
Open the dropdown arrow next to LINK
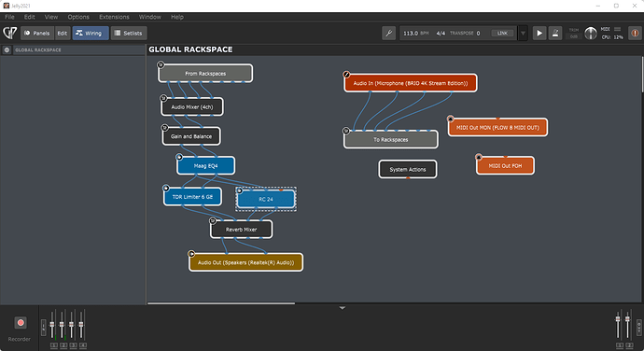523,34
